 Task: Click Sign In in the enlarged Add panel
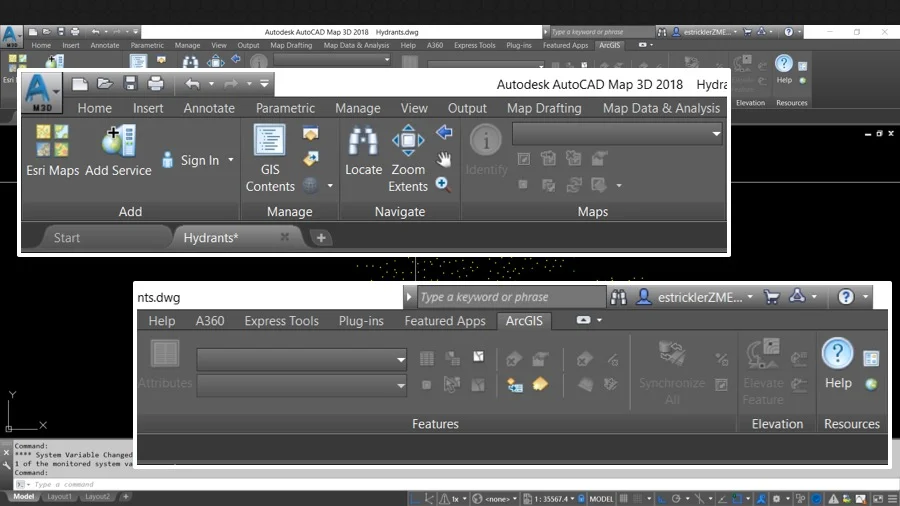(x=200, y=160)
